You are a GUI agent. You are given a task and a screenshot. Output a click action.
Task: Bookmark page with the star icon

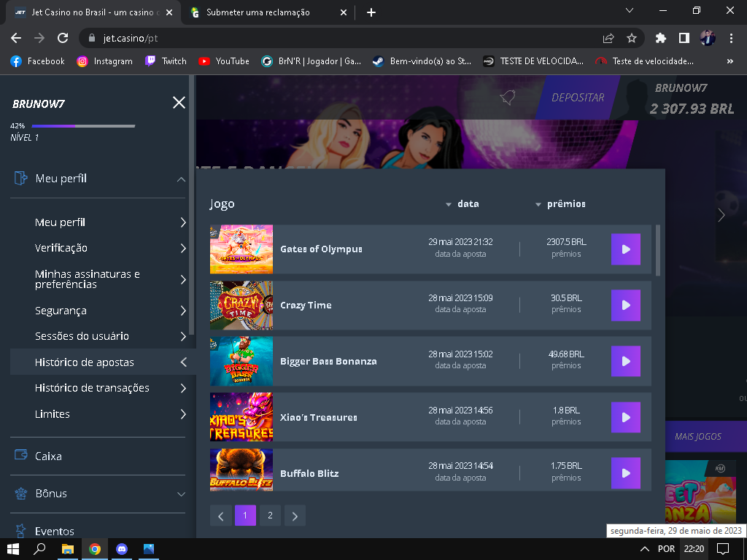click(632, 38)
